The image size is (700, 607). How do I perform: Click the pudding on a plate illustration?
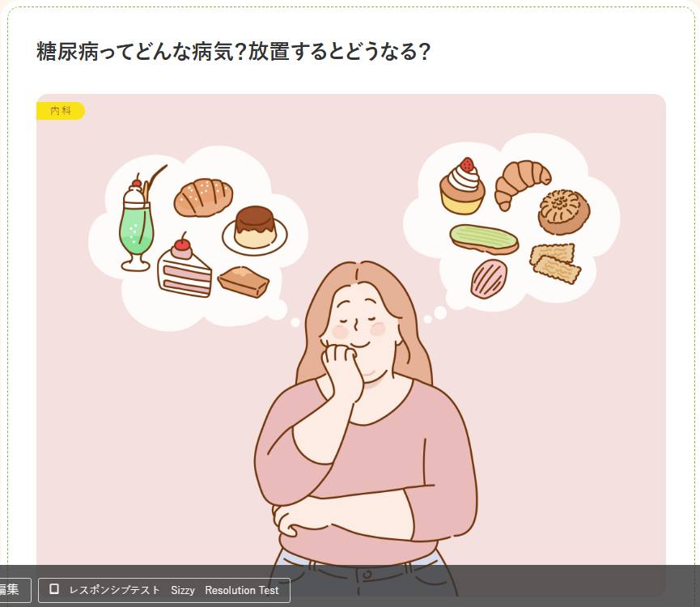pos(254,231)
